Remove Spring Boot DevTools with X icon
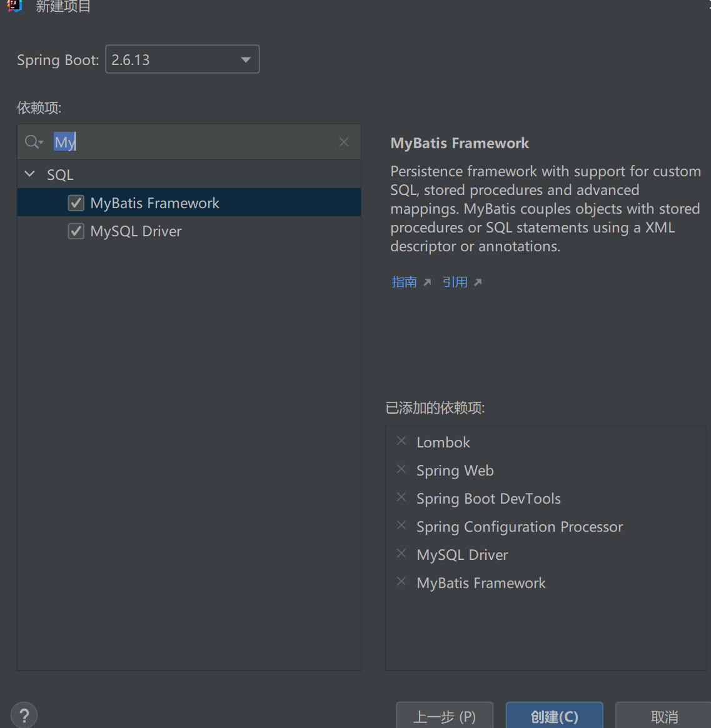 pos(401,497)
